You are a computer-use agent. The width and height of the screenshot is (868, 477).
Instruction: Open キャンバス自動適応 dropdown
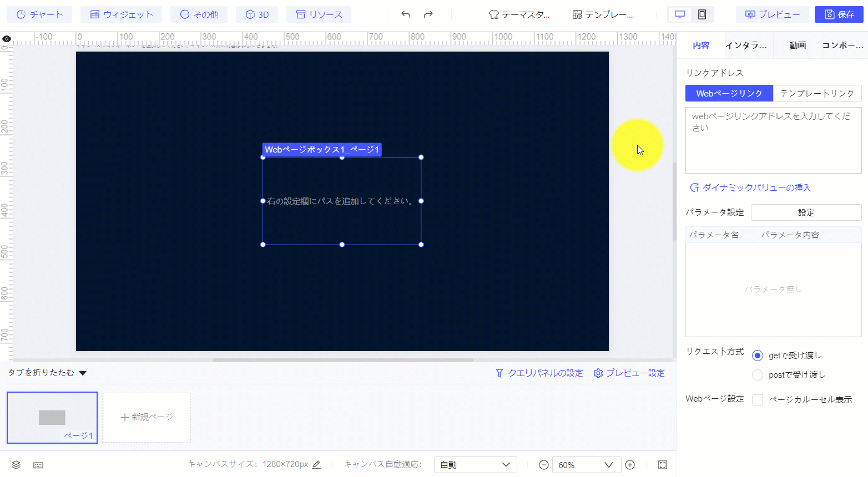pos(475,465)
